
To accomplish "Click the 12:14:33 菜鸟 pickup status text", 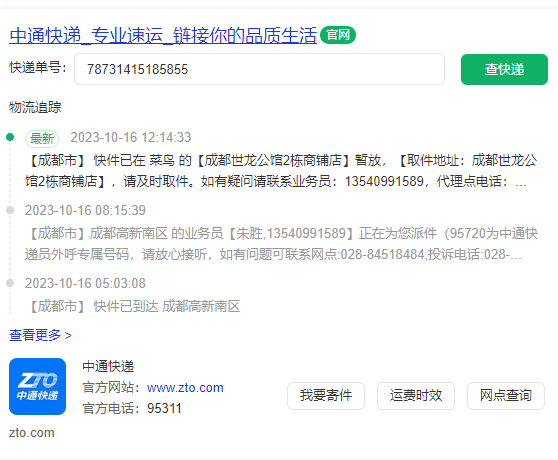I will pos(281,171).
